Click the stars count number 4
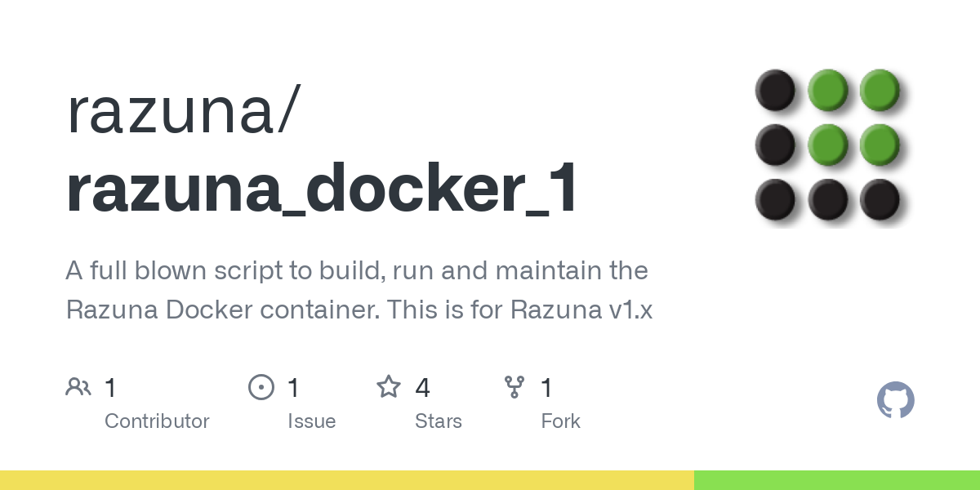980x490 pixels. click(x=422, y=387)
